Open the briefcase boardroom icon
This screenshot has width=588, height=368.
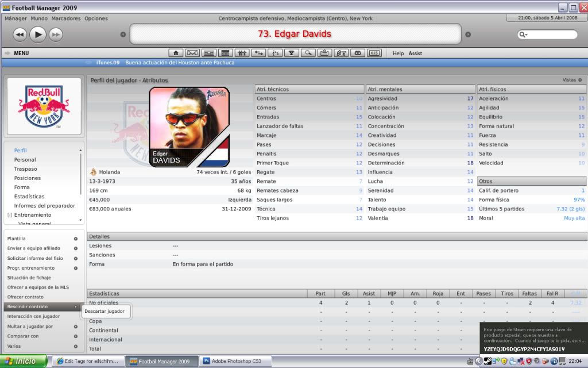[324, 53]
